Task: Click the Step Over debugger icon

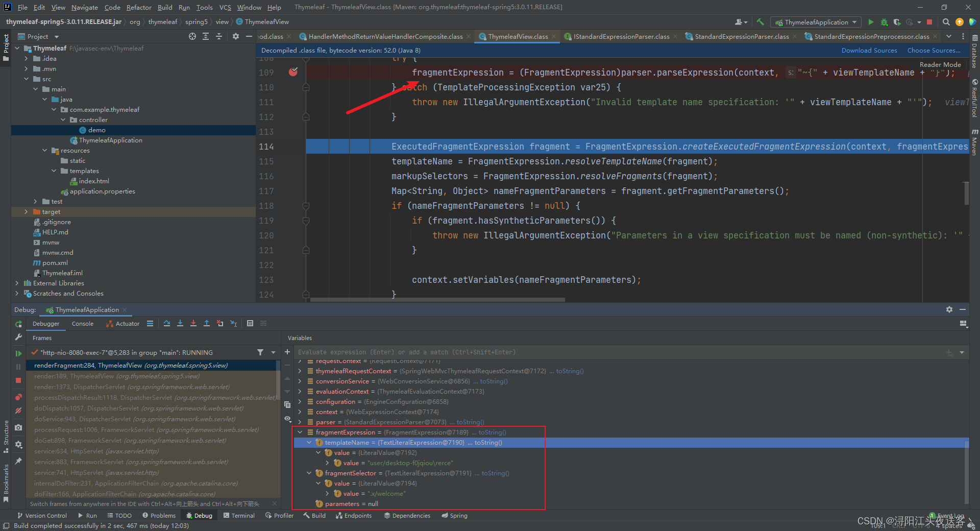Action: (x=167, y=323)
